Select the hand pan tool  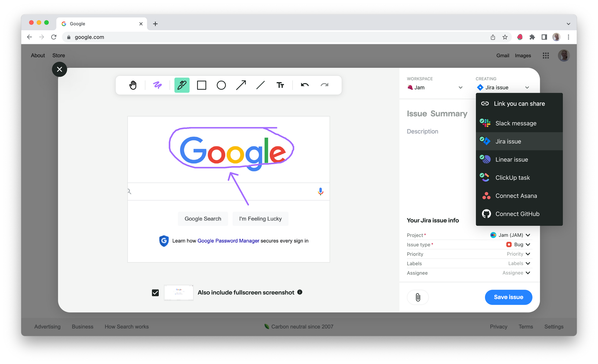click(133, 85)
